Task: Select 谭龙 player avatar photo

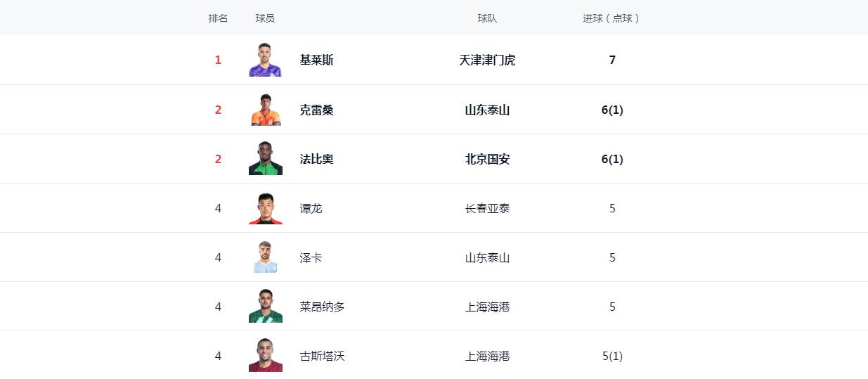Action: pos(265,207)
